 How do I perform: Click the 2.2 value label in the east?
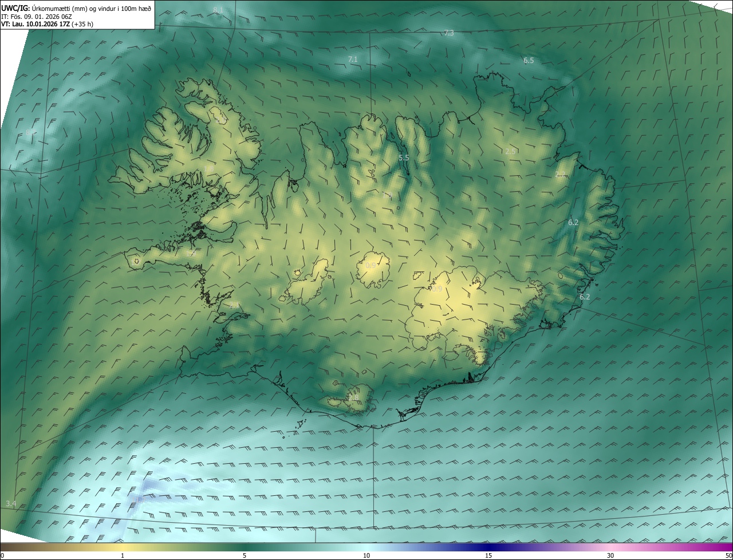click(x=560, y=175)
